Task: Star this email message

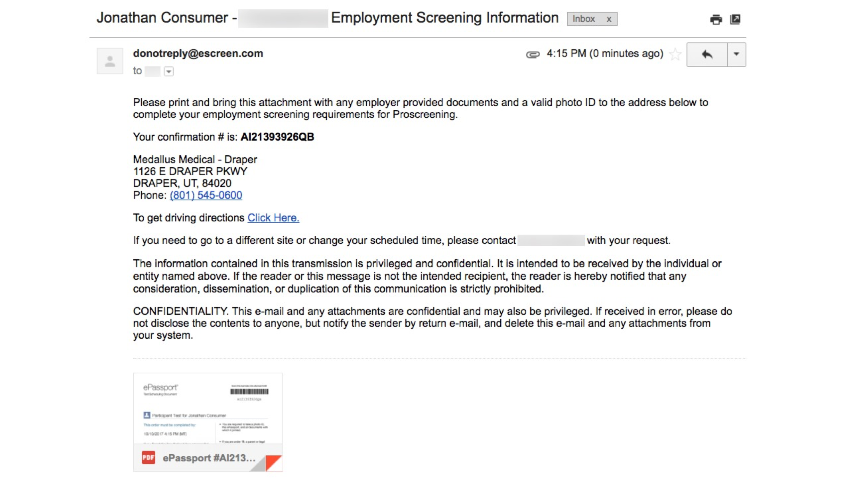Action: [675, 54]
